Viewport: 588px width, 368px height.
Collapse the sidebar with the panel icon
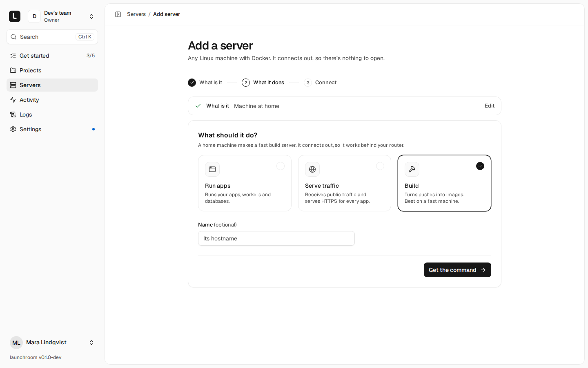coord(118,14)
